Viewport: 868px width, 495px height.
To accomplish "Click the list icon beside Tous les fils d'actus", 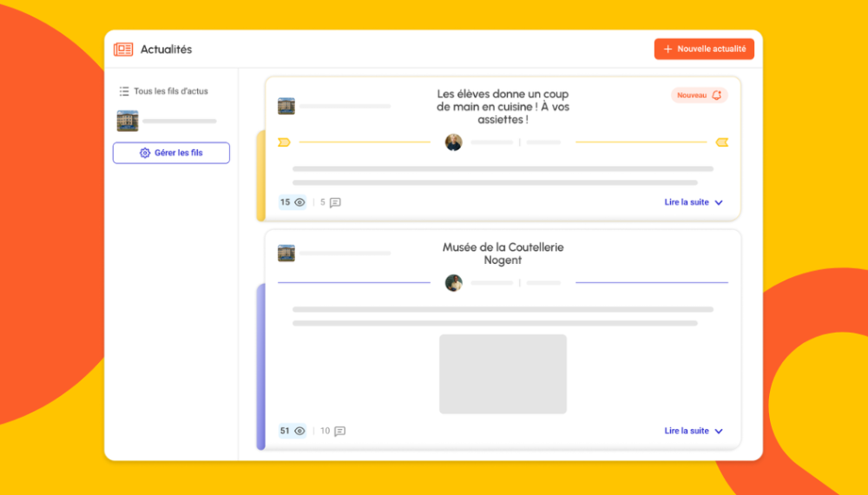I will coord(124,91).
